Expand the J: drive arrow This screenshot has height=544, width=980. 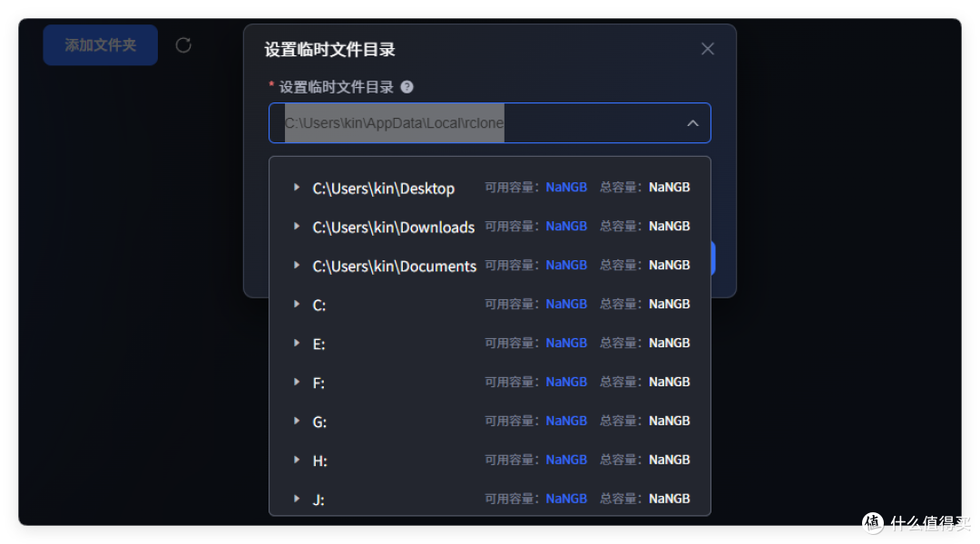[x=296, y=499]
